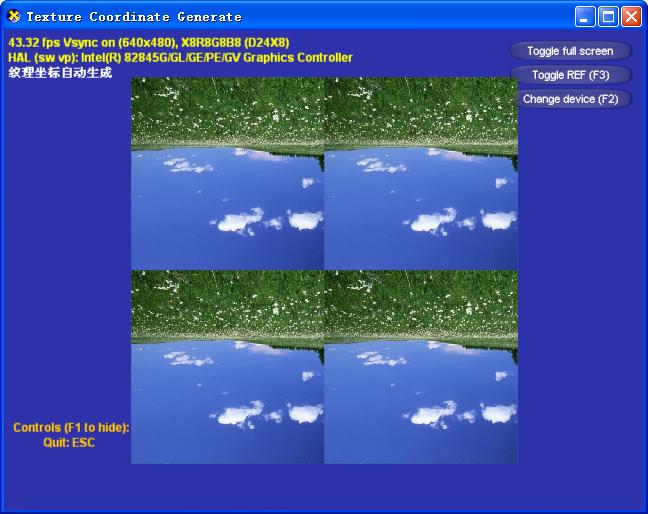
Task: Click the Controls (F1 to hide) text
Action: [71, 427]
